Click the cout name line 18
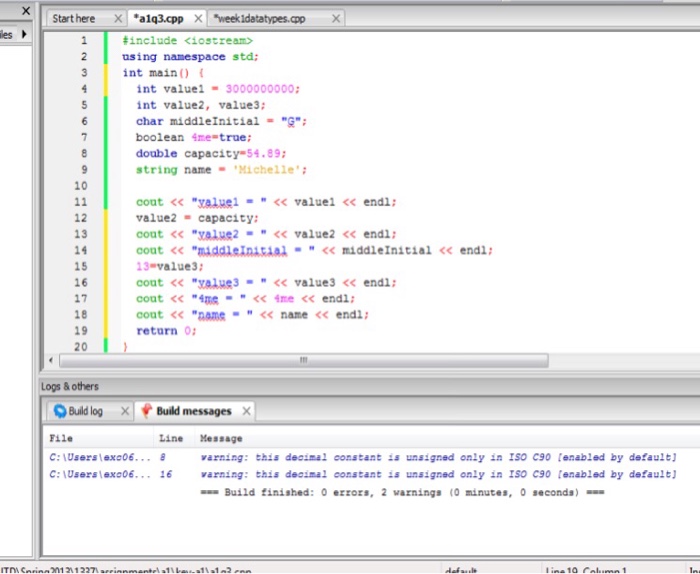 [253, 315]
